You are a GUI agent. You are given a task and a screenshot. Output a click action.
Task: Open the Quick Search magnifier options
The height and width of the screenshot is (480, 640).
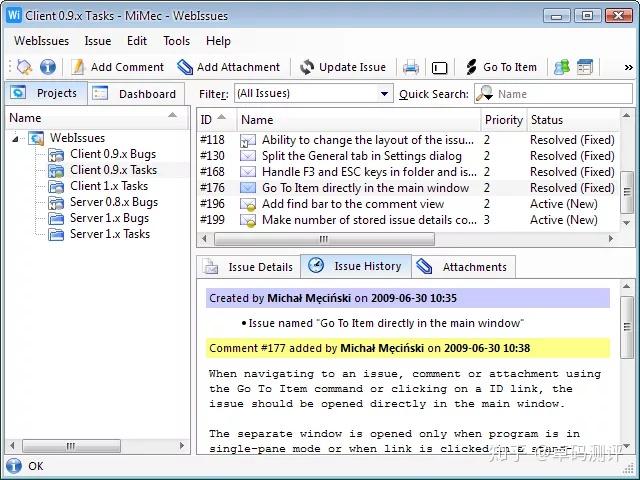[485, 93]
